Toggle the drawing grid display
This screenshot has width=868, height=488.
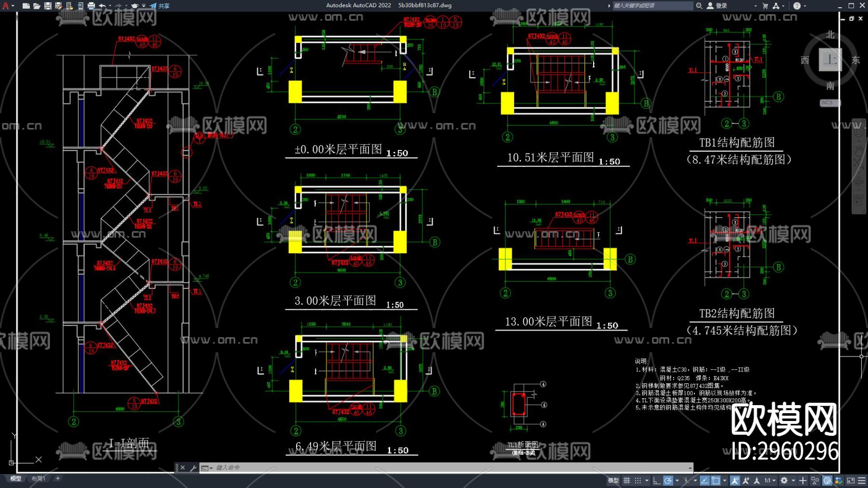[627, 480]
